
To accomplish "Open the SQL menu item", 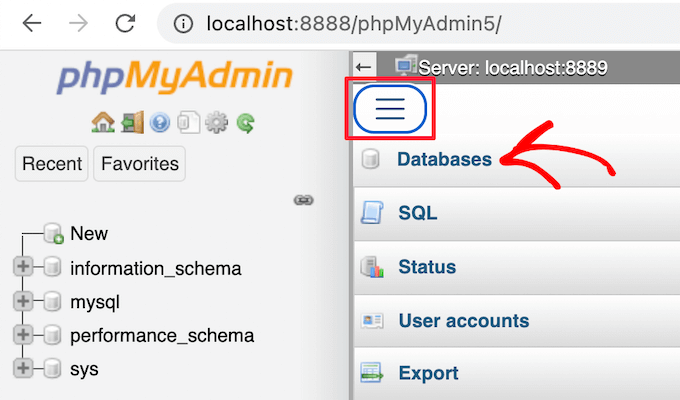I will tap(417, 213).
